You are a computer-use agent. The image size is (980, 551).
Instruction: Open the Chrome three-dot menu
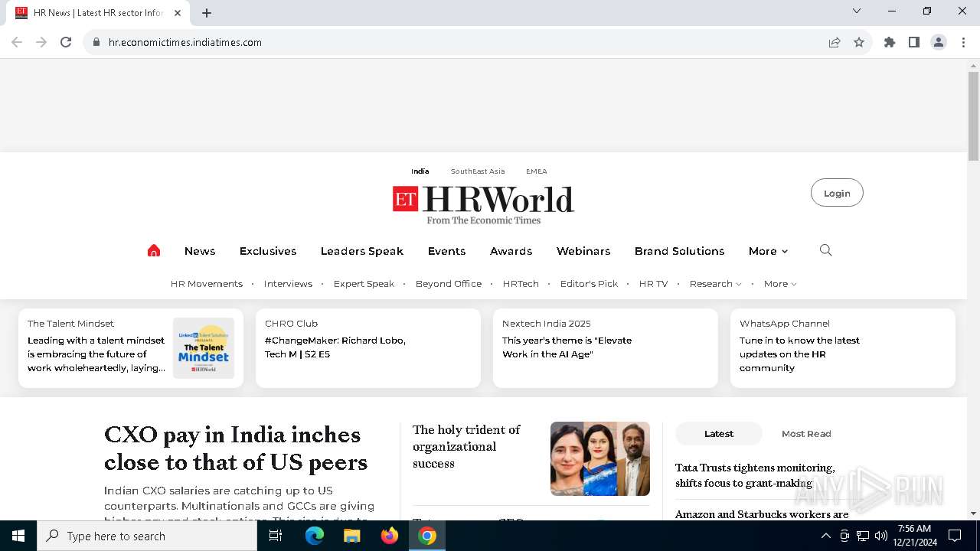(x=963, y=42)
